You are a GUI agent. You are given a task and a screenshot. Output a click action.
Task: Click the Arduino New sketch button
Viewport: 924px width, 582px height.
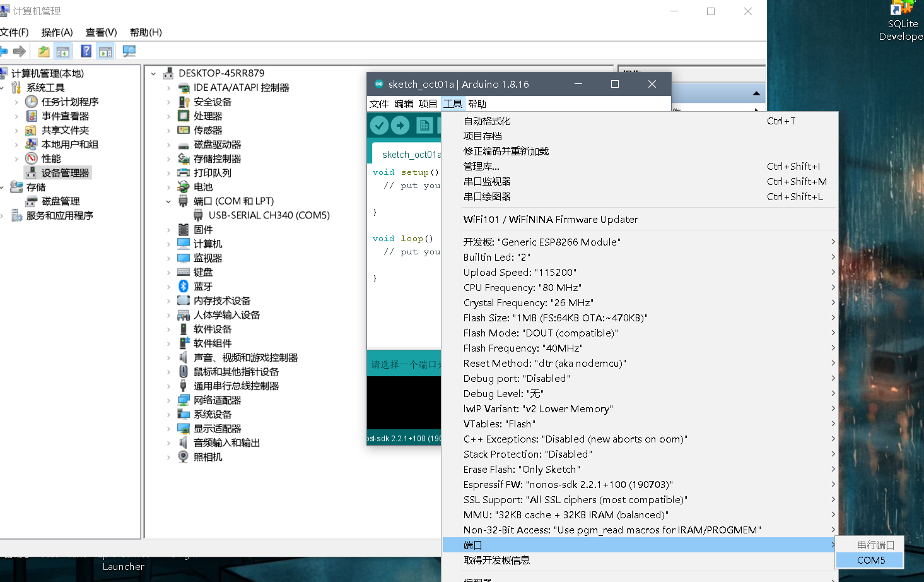[x=425, y=126]
